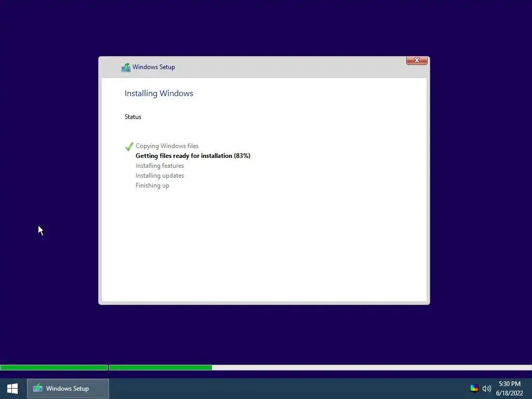Open the Windows Start button
Screen dimensions: 532x399
click(x=12, y=389)
